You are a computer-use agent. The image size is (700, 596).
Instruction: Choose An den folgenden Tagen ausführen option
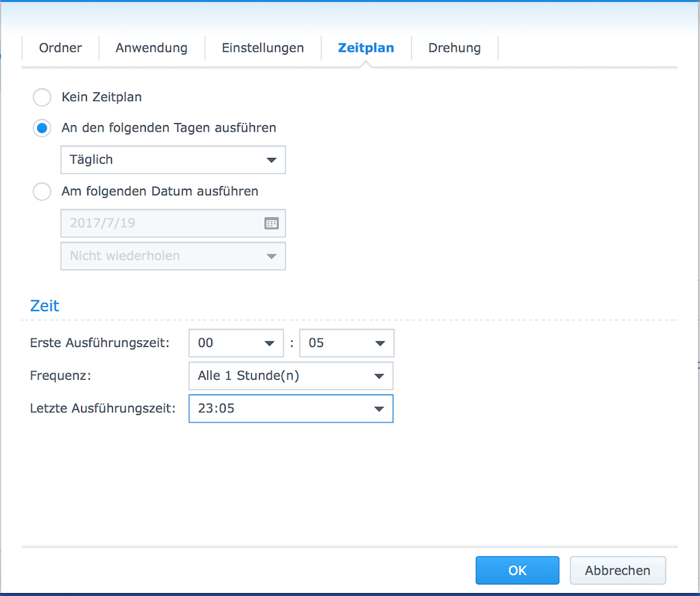(42, 128)
